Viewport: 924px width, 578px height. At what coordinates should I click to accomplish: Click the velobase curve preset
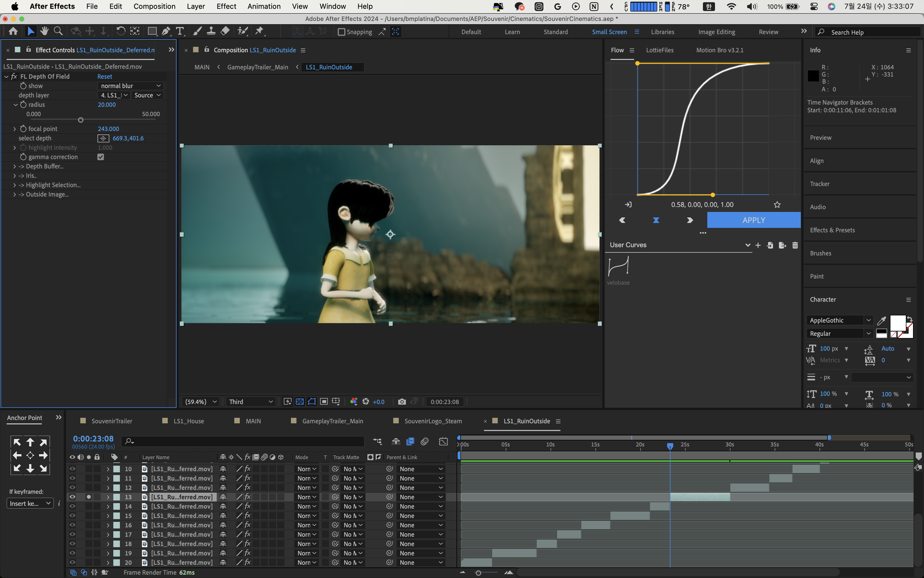click(x=618, y=266)
